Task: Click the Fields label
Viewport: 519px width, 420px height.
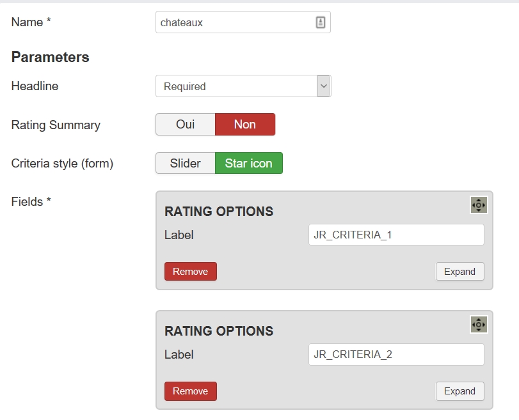Action: click(31, 201)
